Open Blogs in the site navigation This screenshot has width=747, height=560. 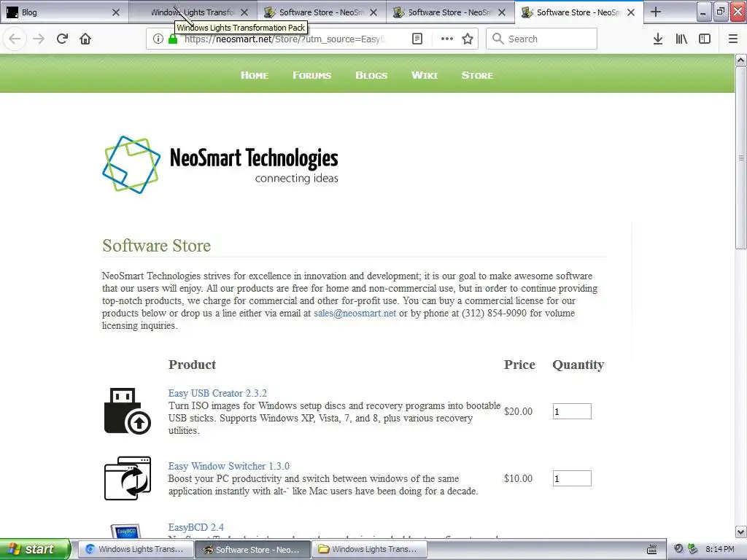click(x=371, y=75)
